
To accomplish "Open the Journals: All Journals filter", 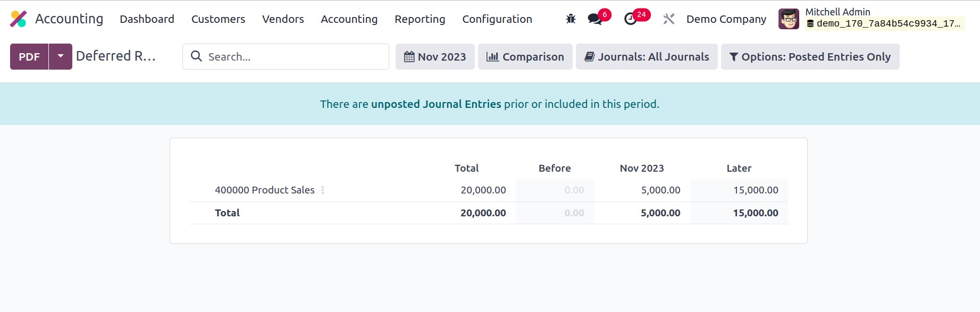I will (x=647, y=56).
